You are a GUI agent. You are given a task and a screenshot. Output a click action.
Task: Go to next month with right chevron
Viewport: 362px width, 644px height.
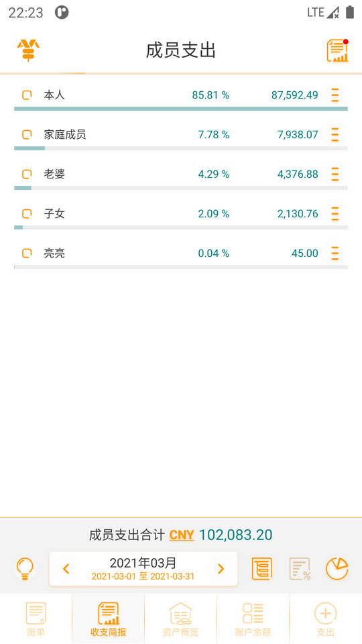[x=221, y=568]
